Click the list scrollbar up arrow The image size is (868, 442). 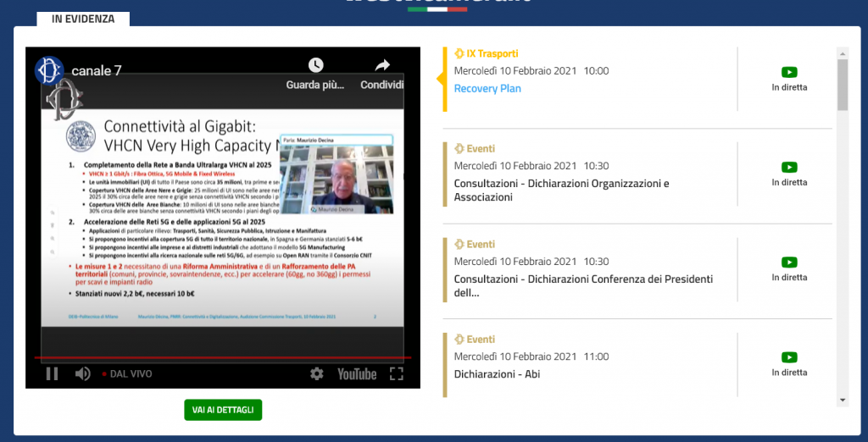pyautogui.click(x=843, y=53)
